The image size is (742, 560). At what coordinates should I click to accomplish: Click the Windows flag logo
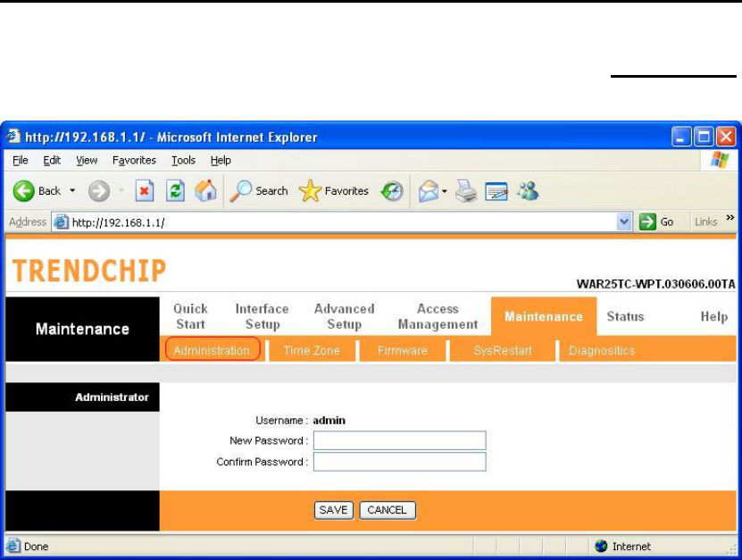[720, 160]
